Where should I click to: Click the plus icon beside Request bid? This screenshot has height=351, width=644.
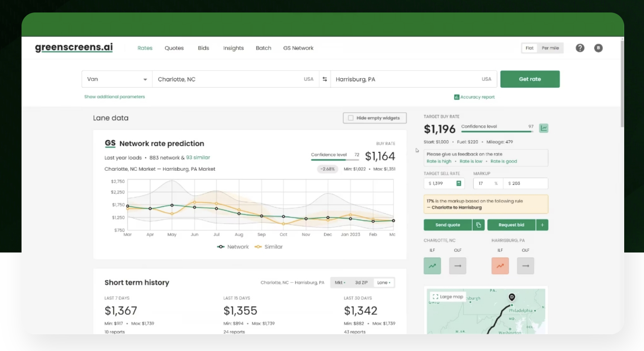[x=542, y=225]
